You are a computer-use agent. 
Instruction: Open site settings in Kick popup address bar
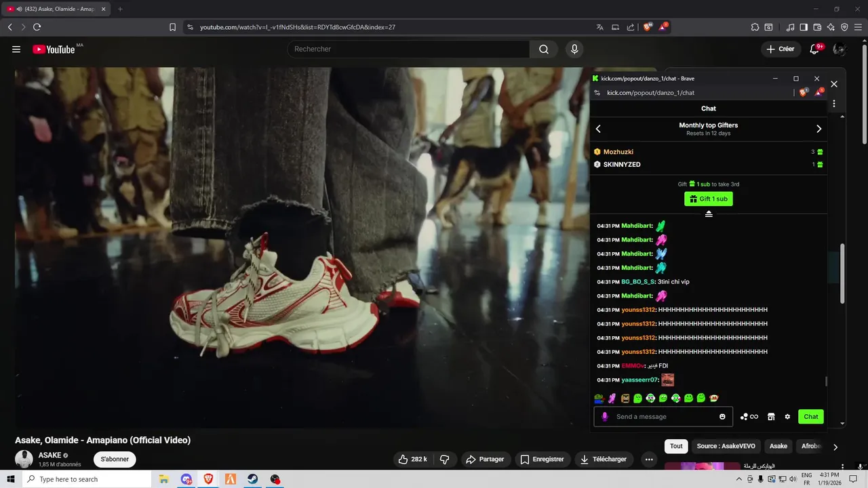coord(597,93)
